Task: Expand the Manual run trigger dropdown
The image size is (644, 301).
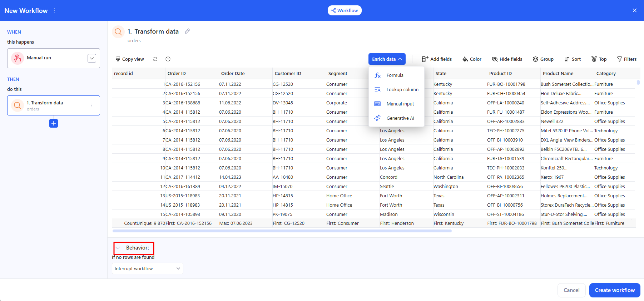Action: pos(92,58)
